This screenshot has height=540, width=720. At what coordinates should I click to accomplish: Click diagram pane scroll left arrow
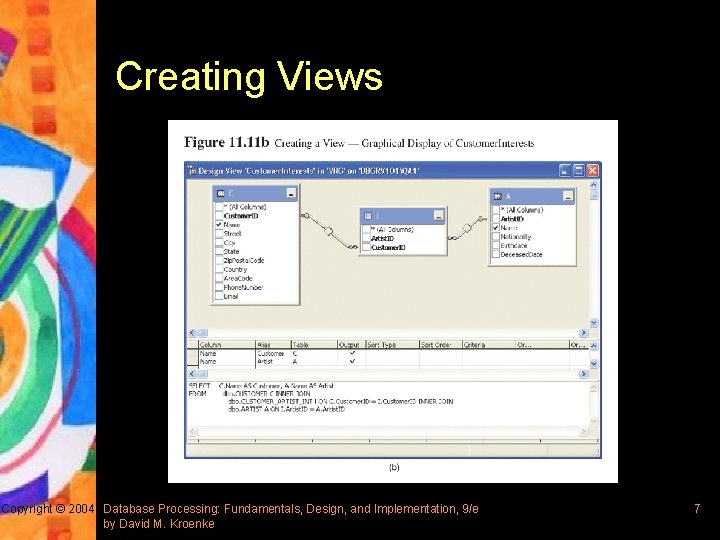coord(192,332)
